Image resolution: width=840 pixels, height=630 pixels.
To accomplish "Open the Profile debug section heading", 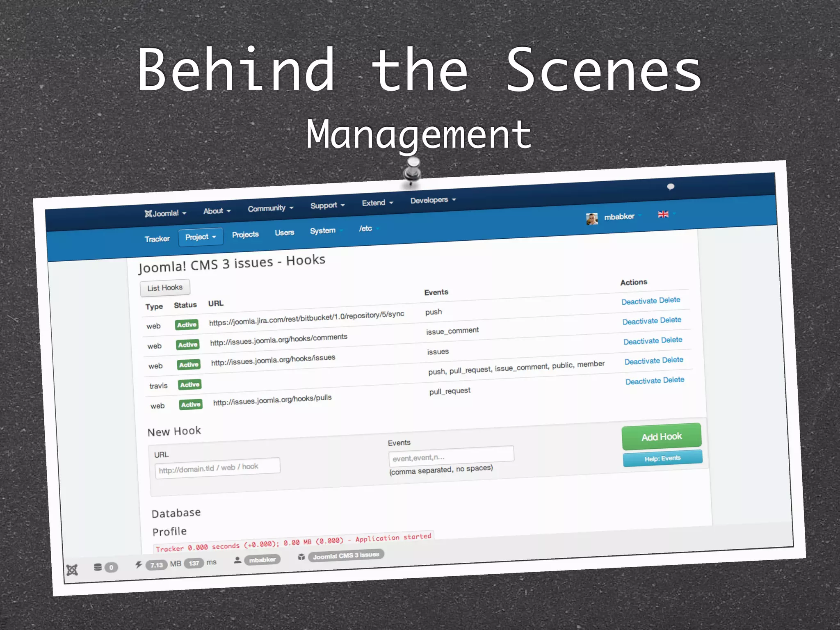I will pyautogui.click(x=169, y=532).
